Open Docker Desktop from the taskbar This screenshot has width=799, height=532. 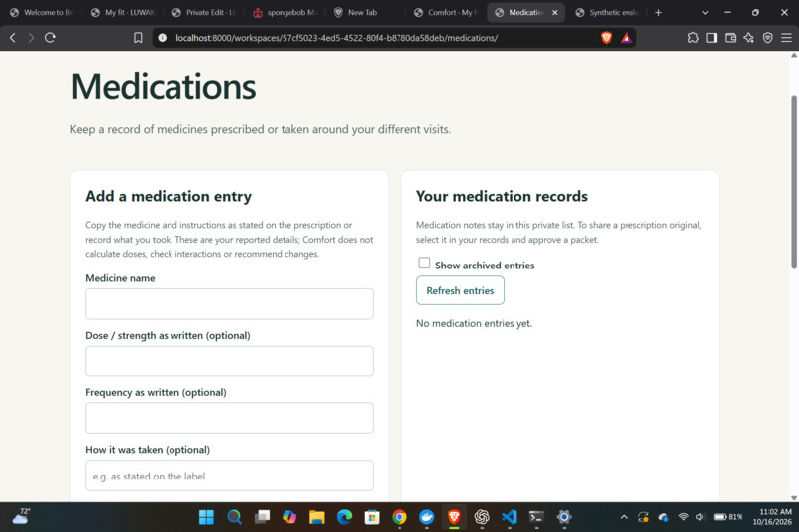427,517
